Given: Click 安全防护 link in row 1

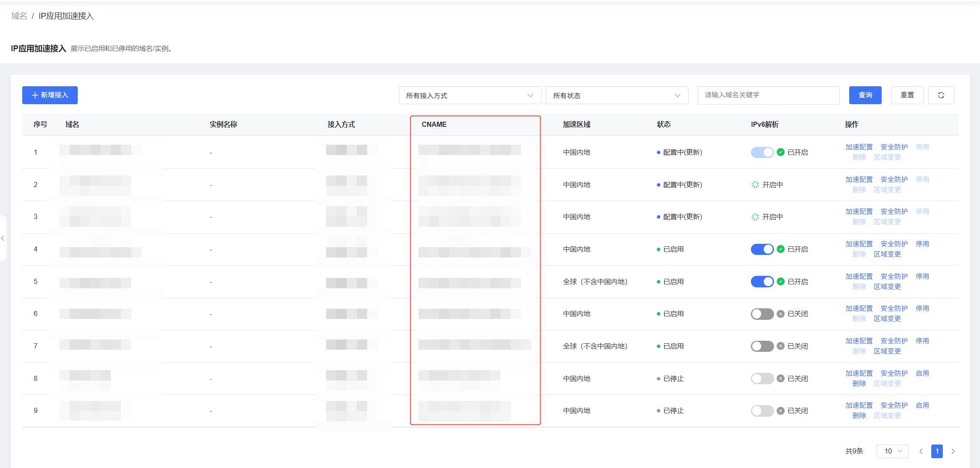Looking at the screenshot, I should pos(894,147).
